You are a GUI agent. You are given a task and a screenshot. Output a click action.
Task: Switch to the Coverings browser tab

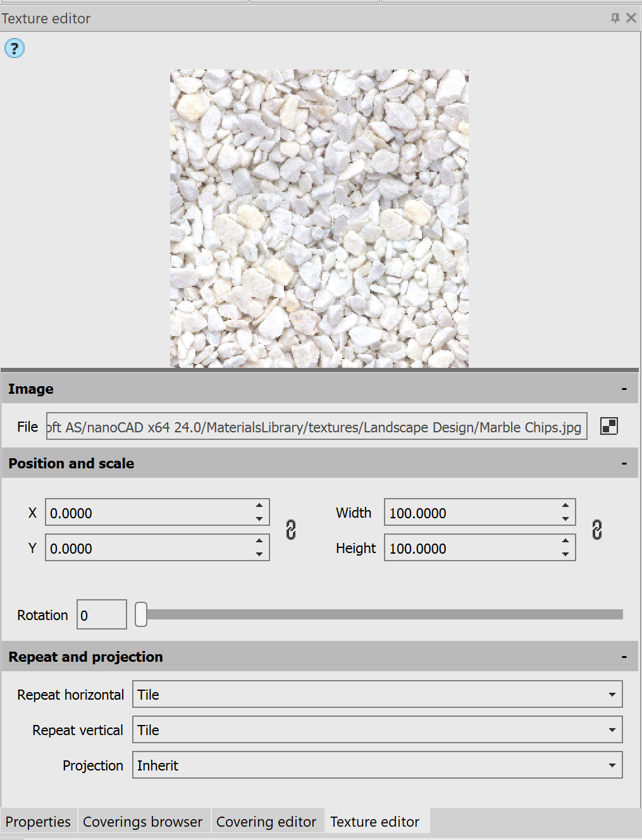click(x=142, y=822)
